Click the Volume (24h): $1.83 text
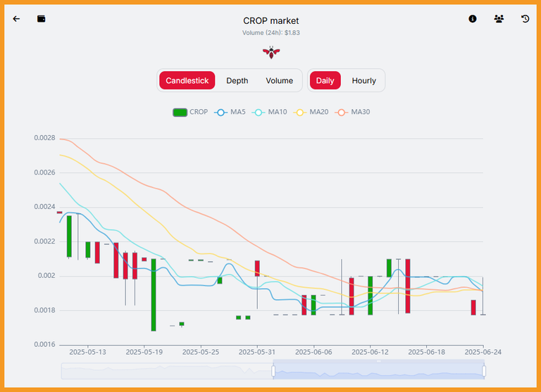 click(x=270, y=33)
